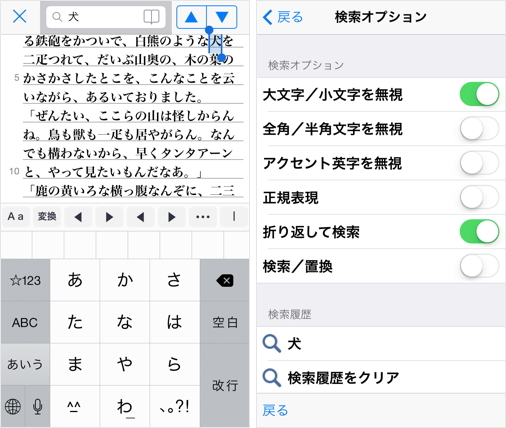The image size is (506, 428).
Task: Tap the な kana key
Action: (x=125, y=322)
